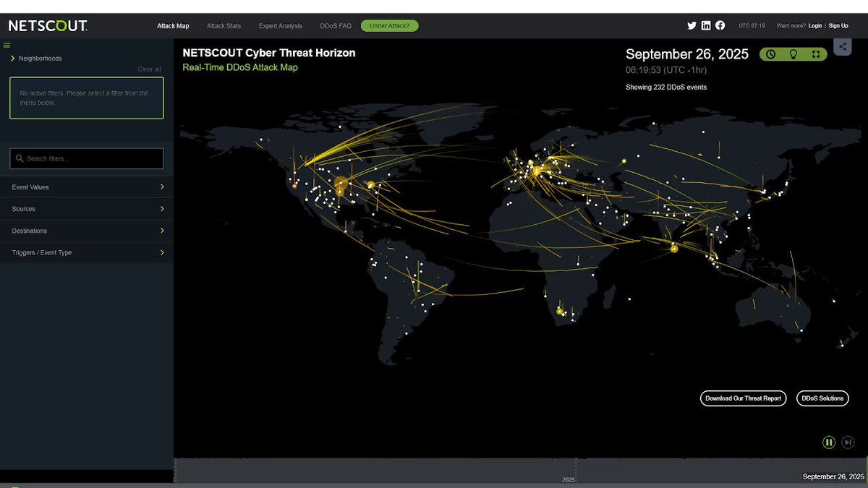
Task: Open the Expert Analysis tab
Action: (x=281, y=26)
